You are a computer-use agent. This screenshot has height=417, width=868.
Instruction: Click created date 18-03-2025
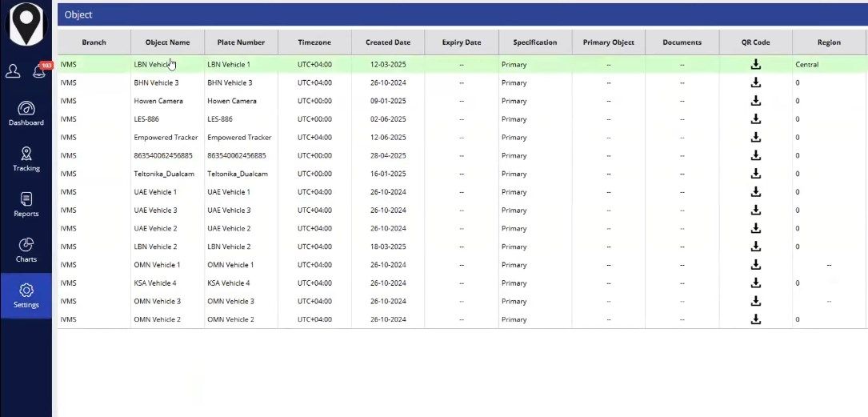pyautogui.click(x=388, y=247)
